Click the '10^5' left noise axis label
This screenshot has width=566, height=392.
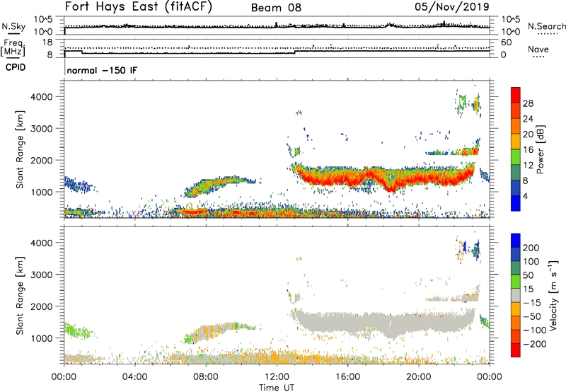coord(43,20)
